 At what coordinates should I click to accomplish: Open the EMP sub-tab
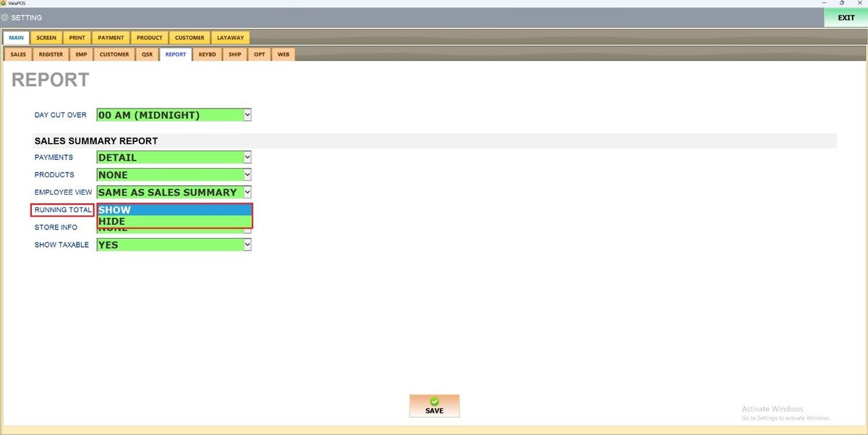81,54
